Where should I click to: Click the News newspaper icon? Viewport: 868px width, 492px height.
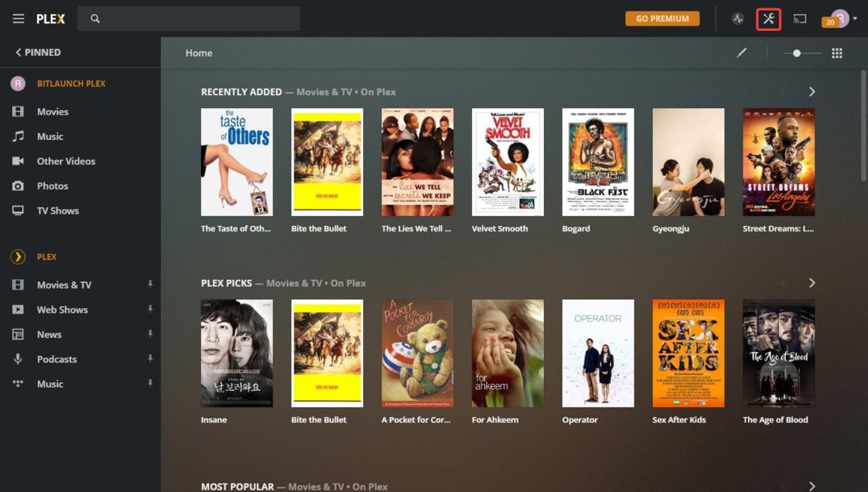18,334
